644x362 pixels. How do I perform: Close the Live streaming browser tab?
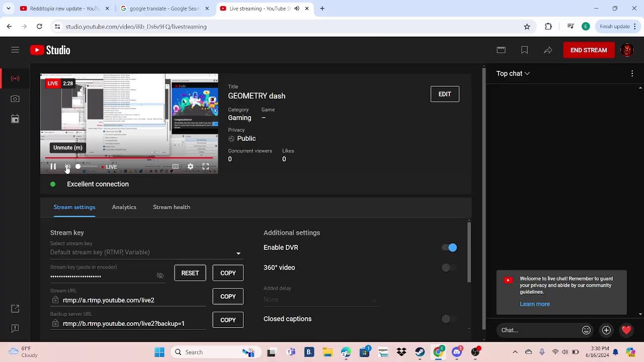click(307, 9)
